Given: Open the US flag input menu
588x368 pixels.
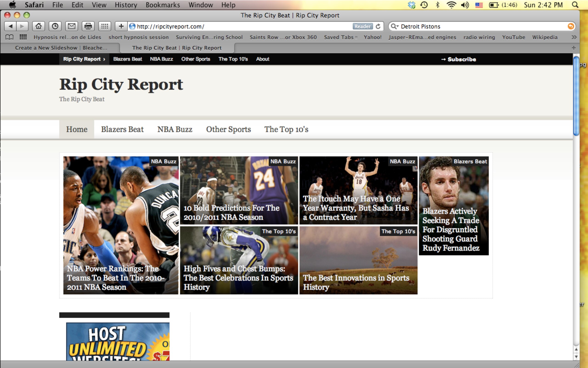Looking at the screenshot, I should tap(479, 5).
